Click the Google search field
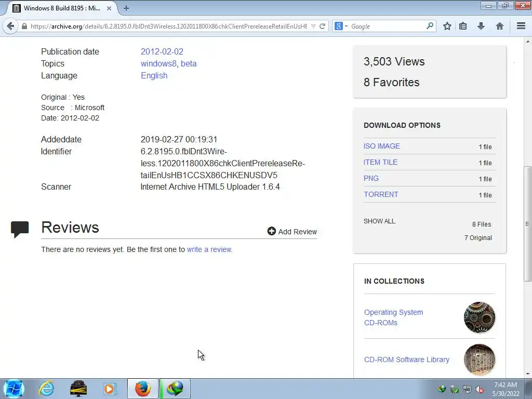The height and width of the screenshot is (399, 532). tap(387, 26)
